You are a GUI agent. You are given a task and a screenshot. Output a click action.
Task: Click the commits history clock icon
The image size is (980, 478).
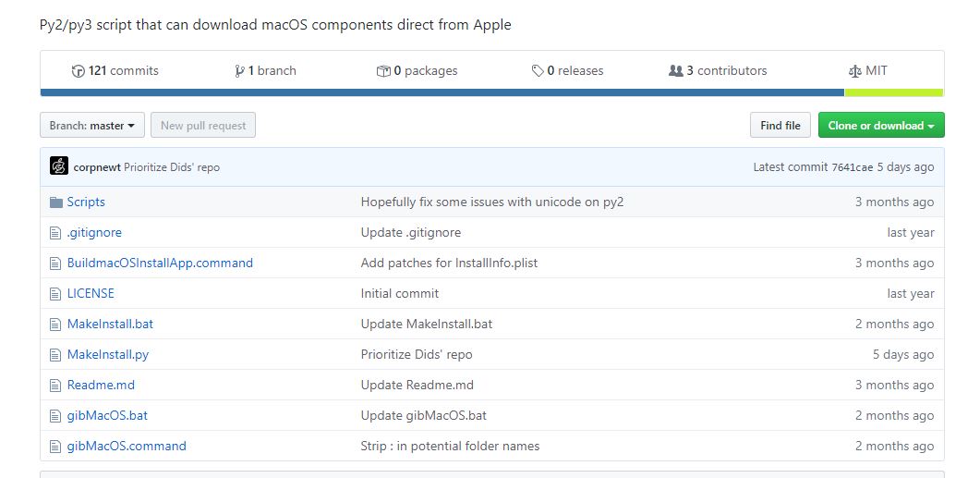click(x=79, y=71)
